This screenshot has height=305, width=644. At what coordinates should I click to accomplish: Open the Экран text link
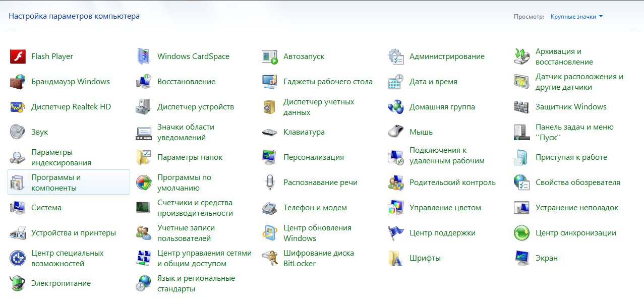pos(547,258)
